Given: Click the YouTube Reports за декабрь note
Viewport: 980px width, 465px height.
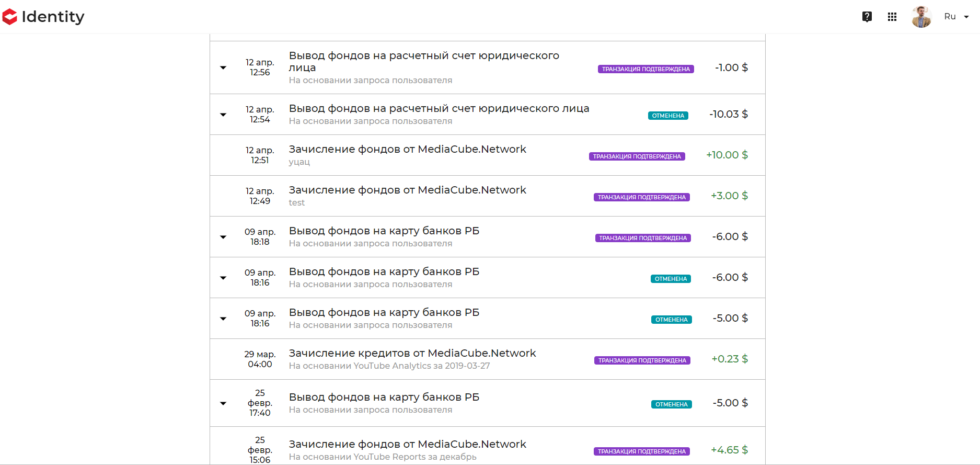Looking at the screenshot, I should (383, 457).
